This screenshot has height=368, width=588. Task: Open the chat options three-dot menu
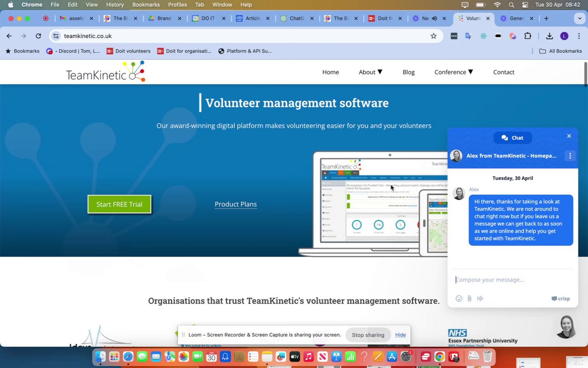coord(570,156)
